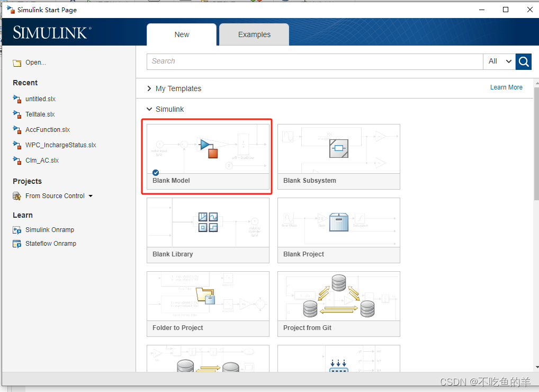Click the partially visible bottom-right template
Image resolution: width=539 pixels, height=392 pixels.
pos(338,359)
